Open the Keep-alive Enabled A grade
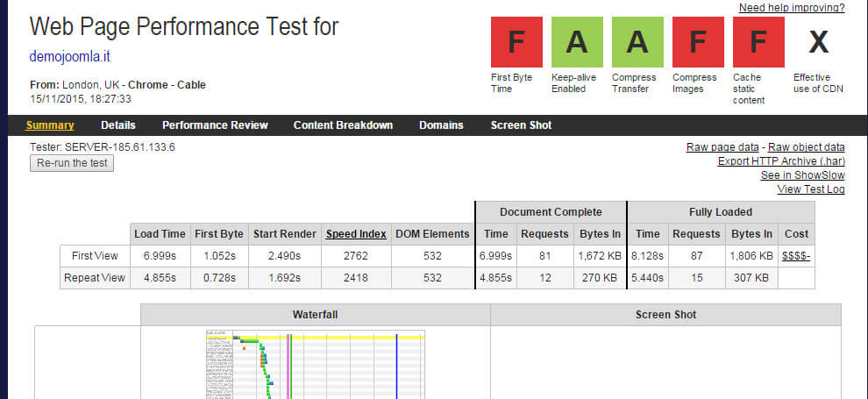868x399 pixels. (x=577, y=42)
